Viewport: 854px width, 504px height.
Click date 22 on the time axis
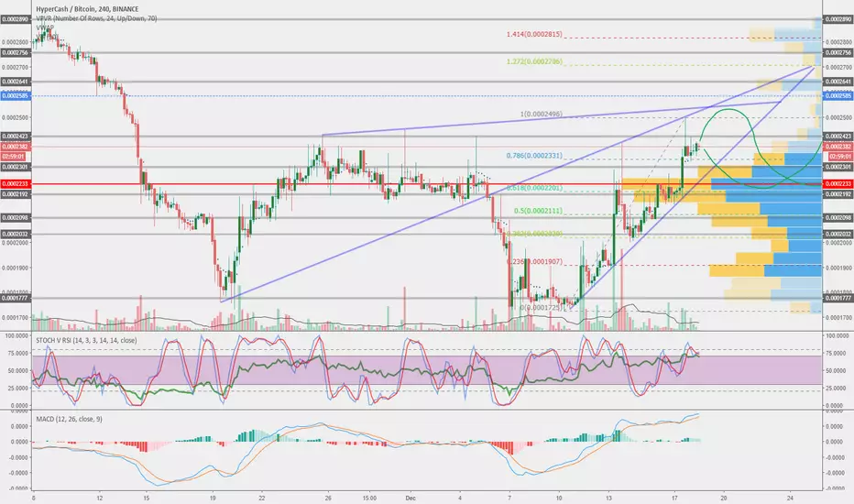[262, 498]
